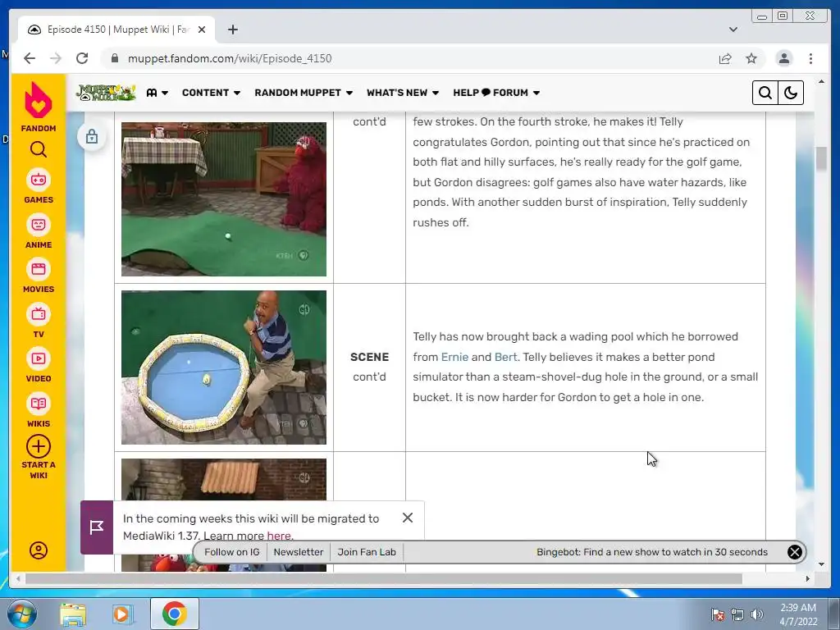Click Follow on IG

coord(231,552)
